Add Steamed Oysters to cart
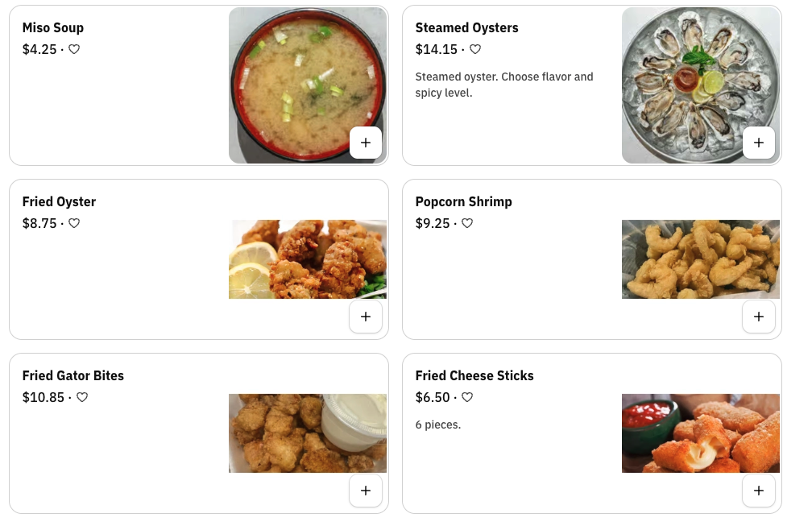The image size is (812, 526). pyautogui.click(x=758, y=143)
